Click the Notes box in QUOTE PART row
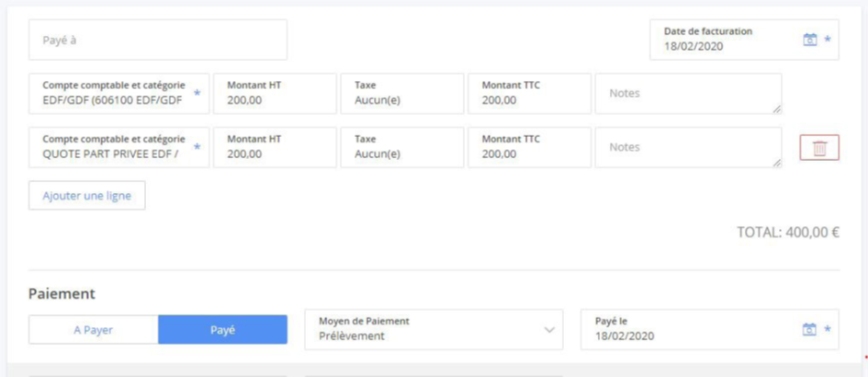The width and height of the screenshot is (868, 377). [x=688, y=147]
